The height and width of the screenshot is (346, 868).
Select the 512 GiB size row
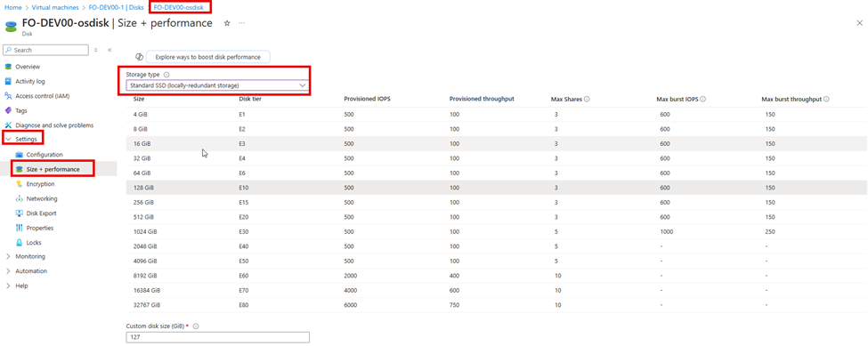pos(497,217)
